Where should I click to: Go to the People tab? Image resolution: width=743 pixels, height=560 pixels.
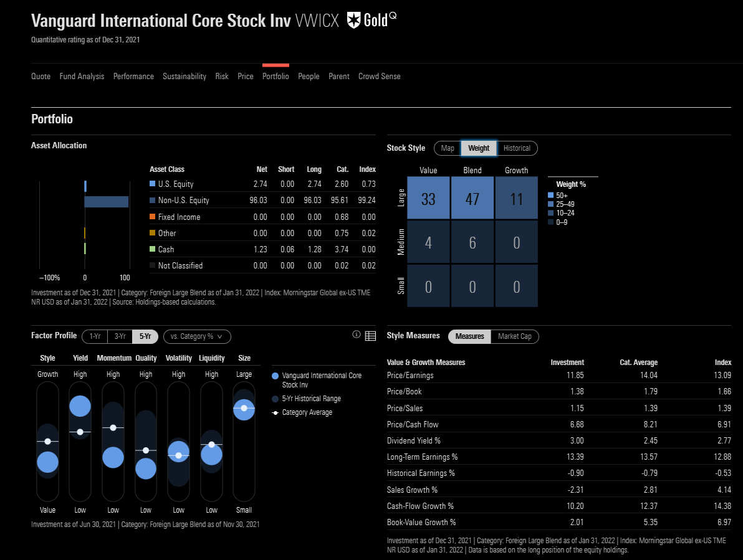tap(309, 76)
